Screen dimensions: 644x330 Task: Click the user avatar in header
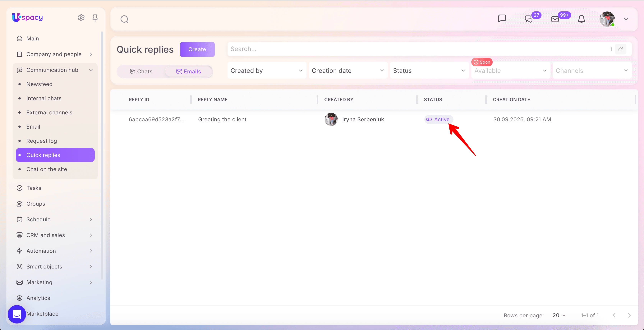coord(607,19)
